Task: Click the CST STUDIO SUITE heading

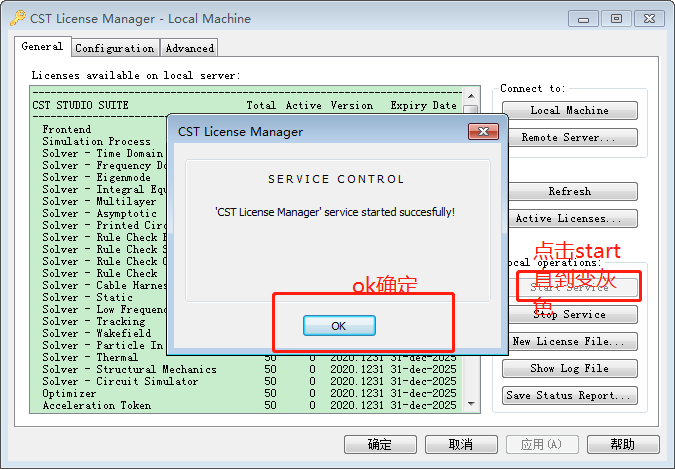Action: coord(81,106)
